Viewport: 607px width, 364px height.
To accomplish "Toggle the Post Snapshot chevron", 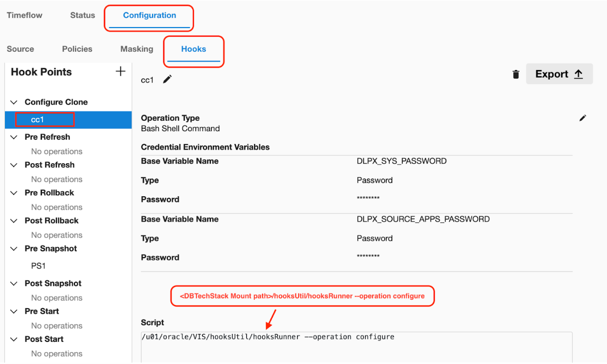I will tap(14, 284).
